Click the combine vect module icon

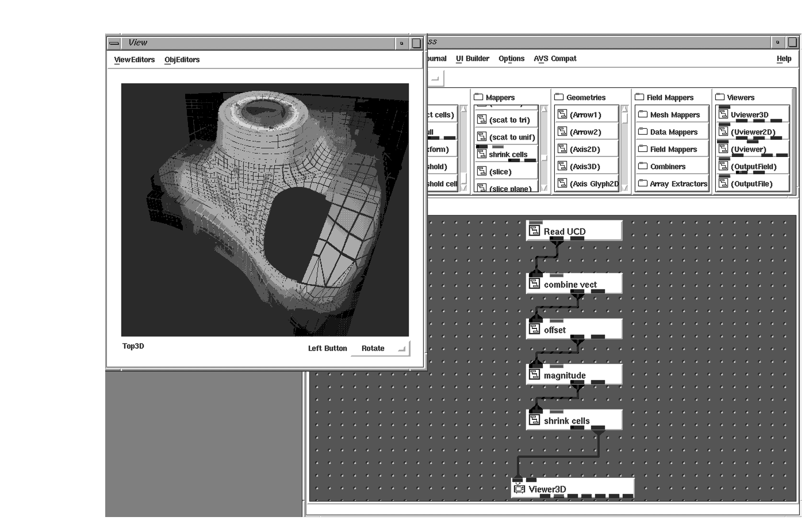[534, 284]
